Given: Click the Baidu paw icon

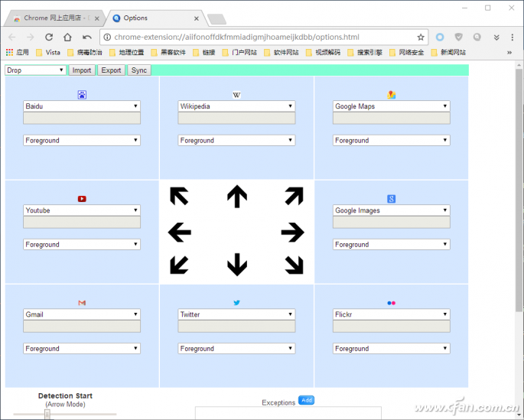Looking at the screenshot, I should point(82,95).
